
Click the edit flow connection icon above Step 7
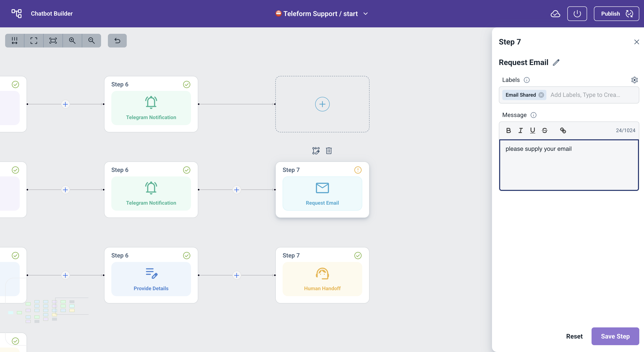[x=316, y=151]
